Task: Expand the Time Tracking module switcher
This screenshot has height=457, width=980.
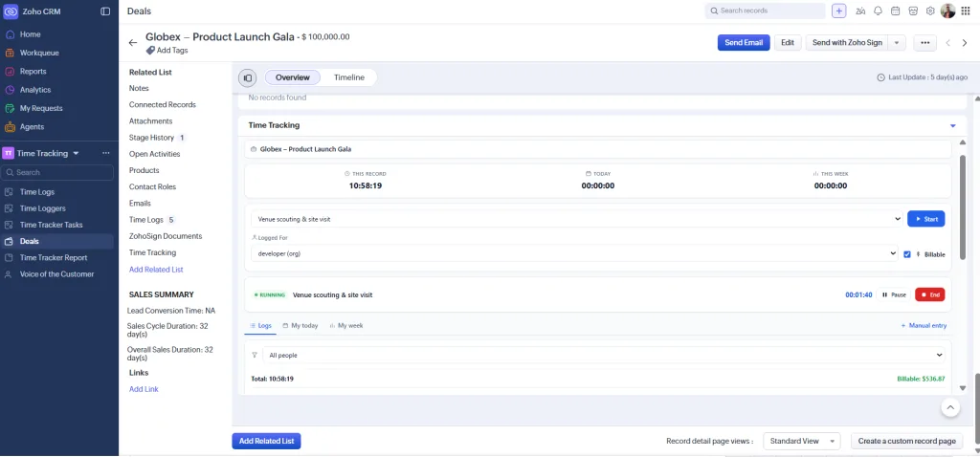Action: click(x=77, y=153)
